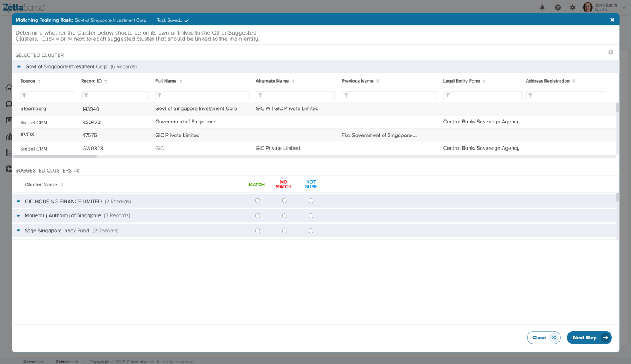This screenshot has width=631, height=364.
Task: Sort suggested clusters by Cluster Name
Action: point(62,185)
